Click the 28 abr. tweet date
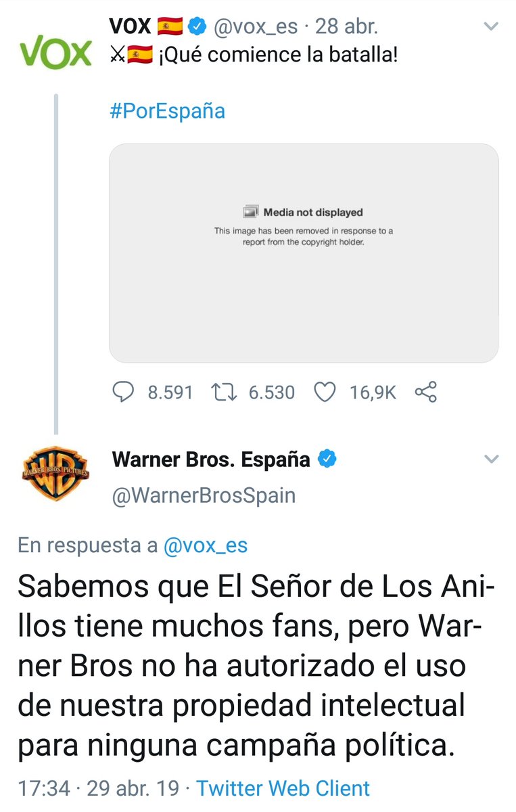The image size is (516, 812). (346, 28)
